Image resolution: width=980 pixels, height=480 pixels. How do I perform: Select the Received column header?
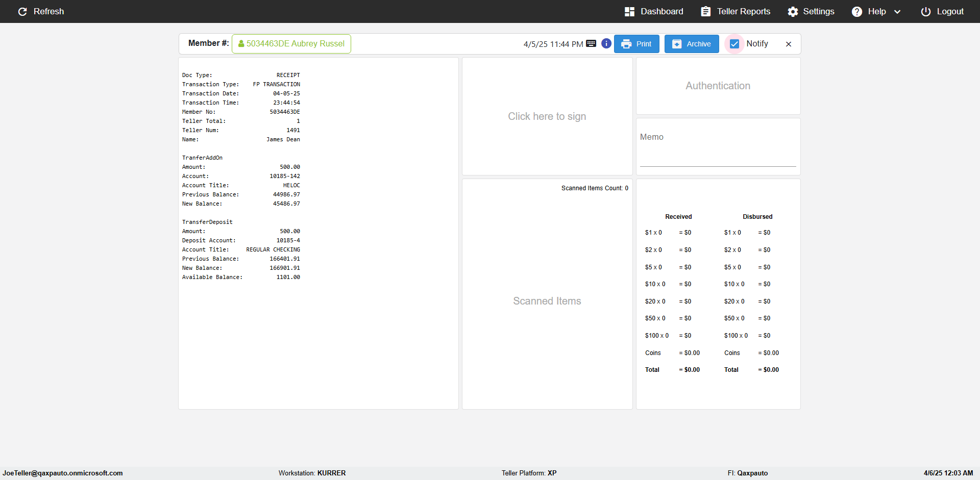pyautogui.click(x=678, y=217)
